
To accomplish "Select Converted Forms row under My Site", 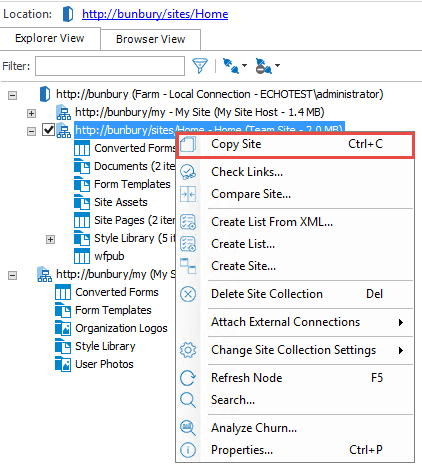I will [117, 292].
